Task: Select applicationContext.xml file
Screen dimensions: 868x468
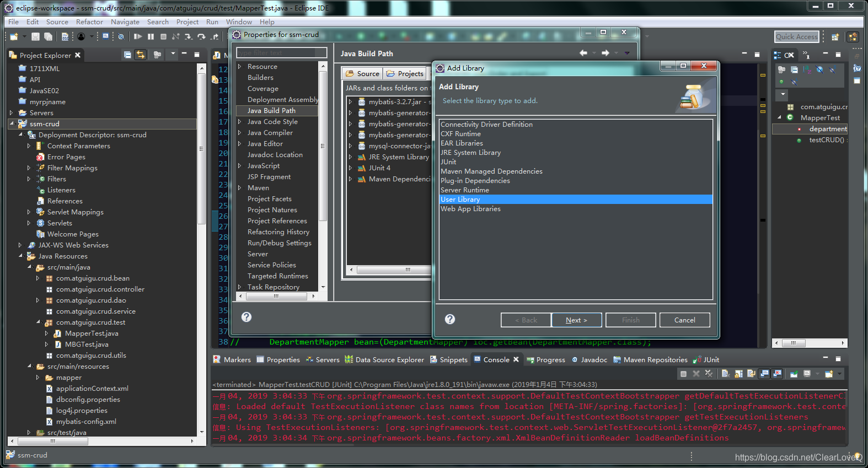Action: (92, 388)
